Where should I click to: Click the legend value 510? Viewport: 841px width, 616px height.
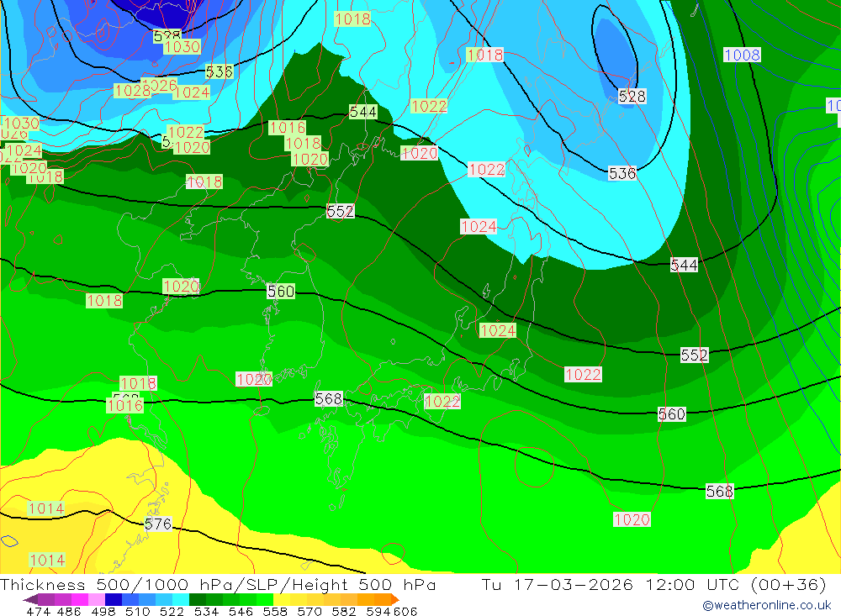coord(138,612)
